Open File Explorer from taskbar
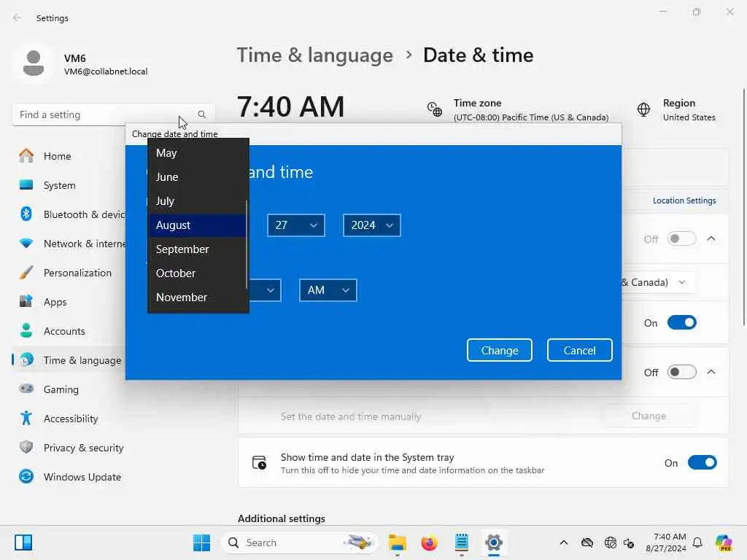Screen dimensions: 747x560 [397, 542]
